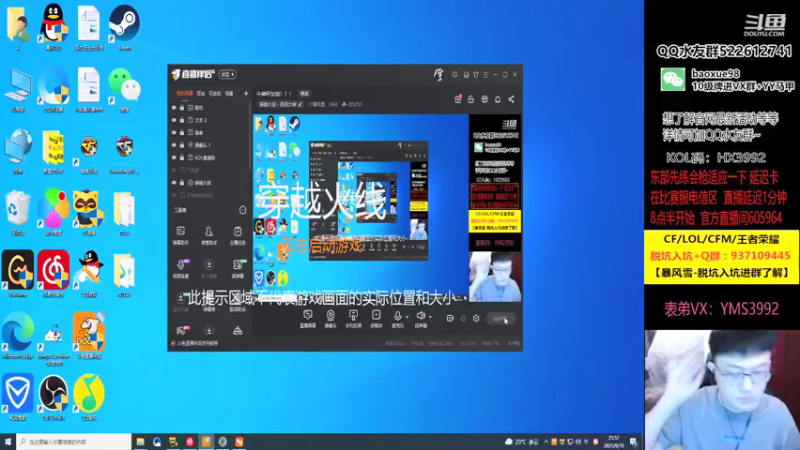This screenshot has width=800, height=450.
Task: Click the plus icon to add scene
Action: (x=246, y=93)
